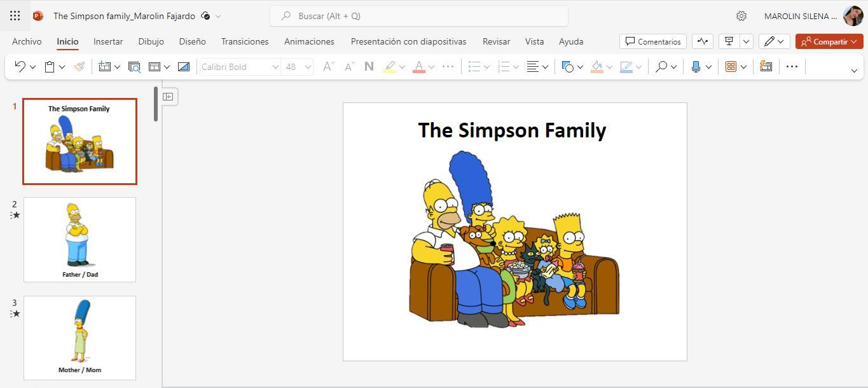Viewport: 868px width, 388px height.
Task: Expand the Paste options dropdown
Action: (62, 67)
